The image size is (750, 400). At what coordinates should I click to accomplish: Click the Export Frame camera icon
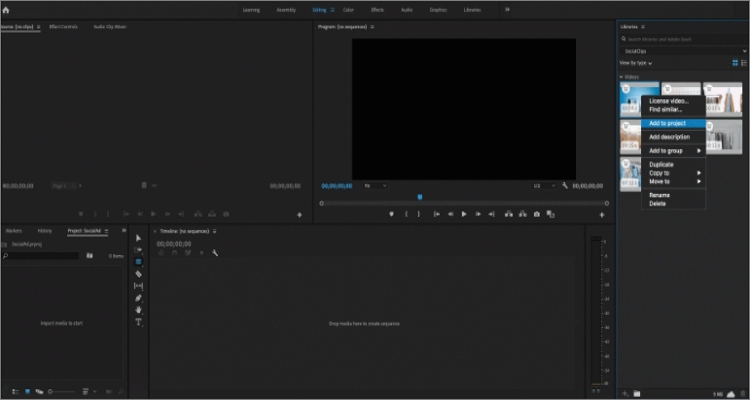coord(537,214)
